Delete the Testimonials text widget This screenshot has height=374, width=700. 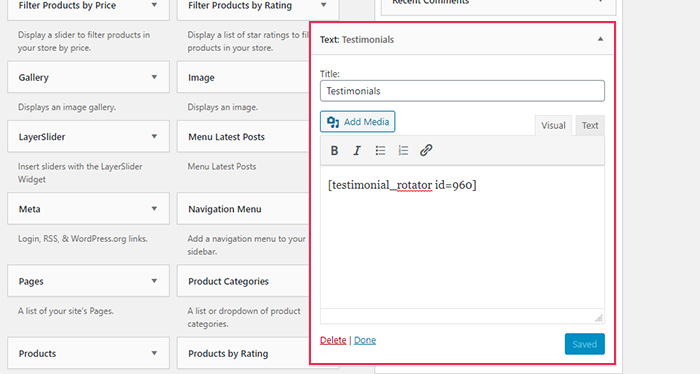pos(333,340)
